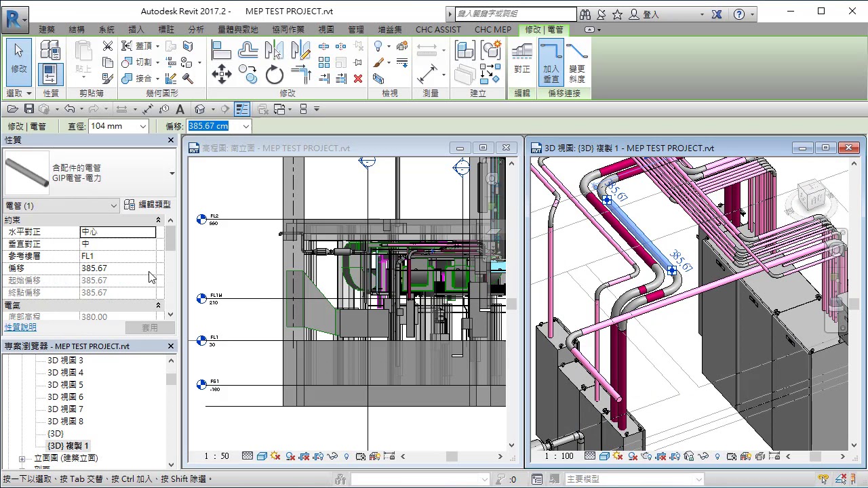The image size is (868, 488).
Task: Click the search keyword input box
Action: point(515,14)
